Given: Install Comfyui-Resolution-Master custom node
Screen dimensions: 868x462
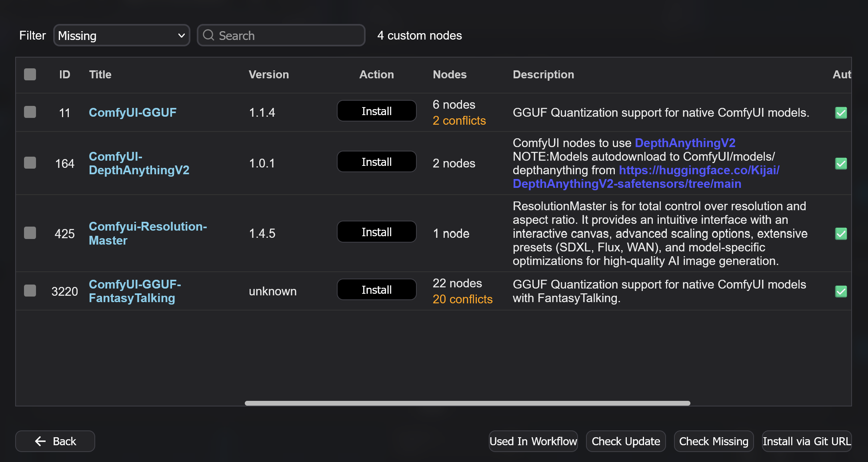Looking at the screenshot, I should point(376,231).
